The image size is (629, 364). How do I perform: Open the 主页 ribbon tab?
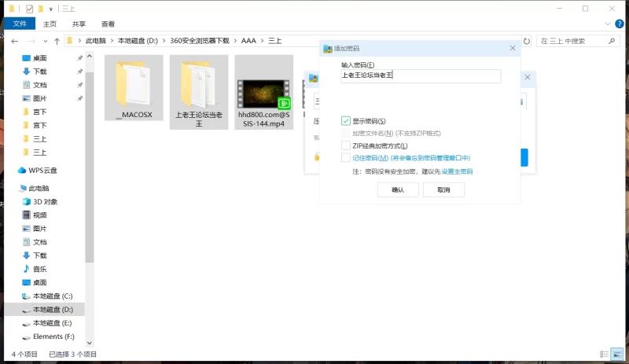click(50, 24)
